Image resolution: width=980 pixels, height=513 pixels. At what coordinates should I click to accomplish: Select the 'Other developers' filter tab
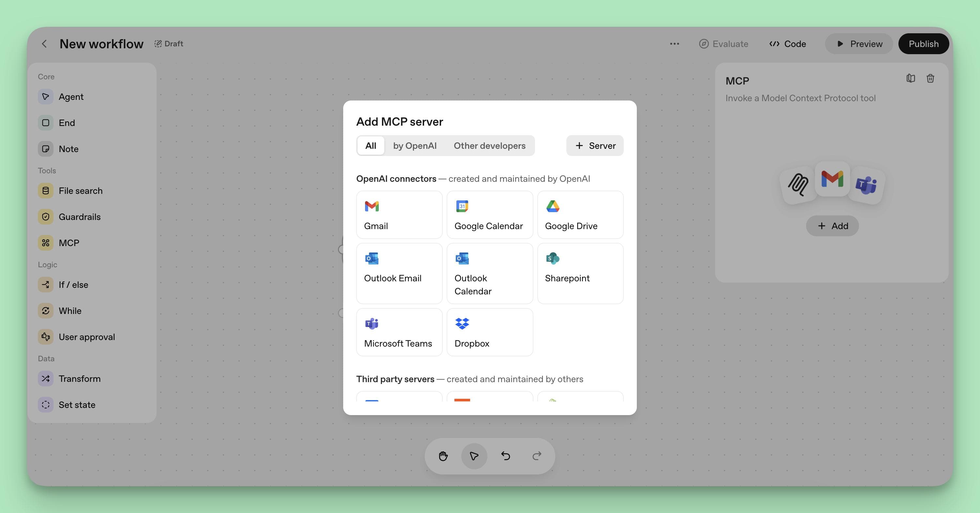pos(490,145)
